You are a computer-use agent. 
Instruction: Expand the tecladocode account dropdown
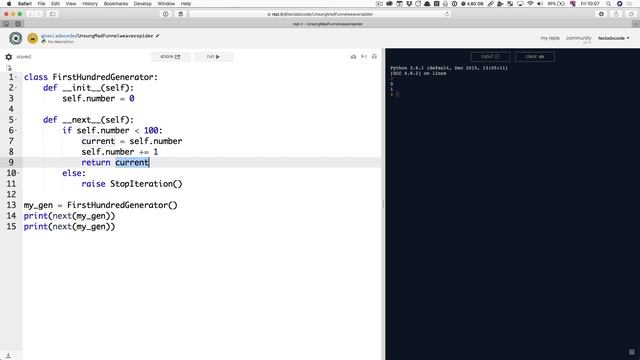(613, 38)
